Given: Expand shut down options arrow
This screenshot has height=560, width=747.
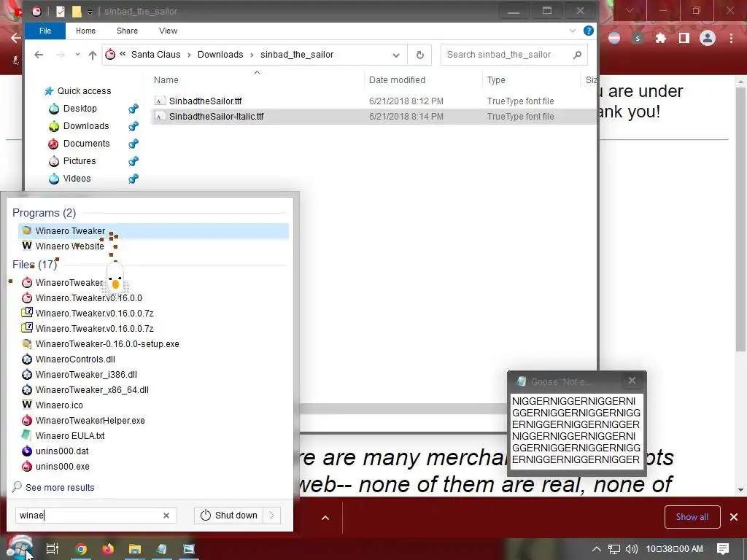Looking at the screenshot, I should (x=272, y=516).
